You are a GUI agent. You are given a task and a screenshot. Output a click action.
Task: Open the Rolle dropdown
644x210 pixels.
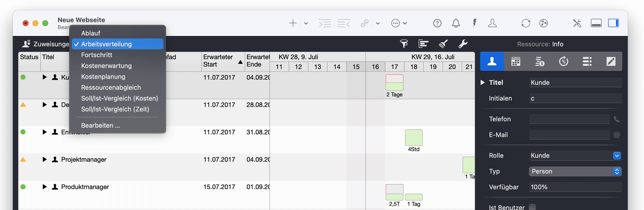616,156
